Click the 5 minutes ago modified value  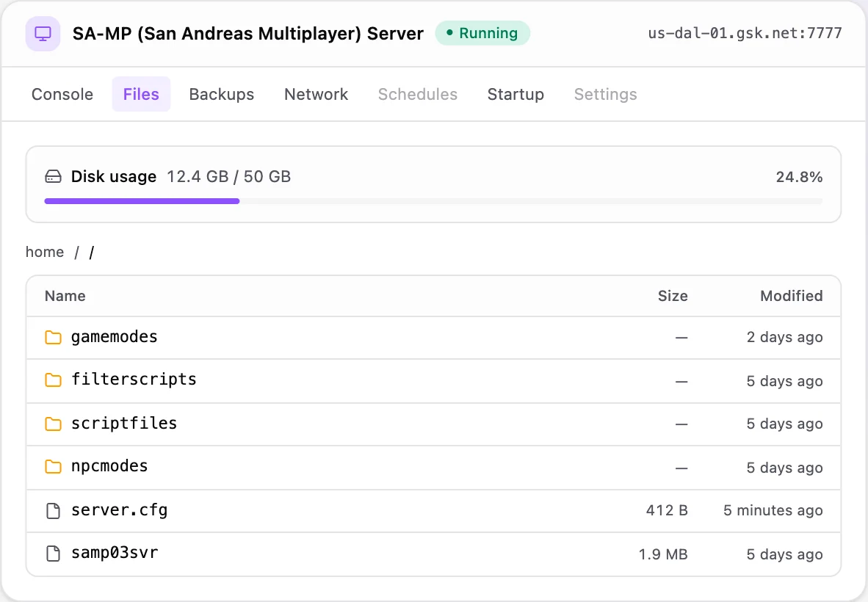(x=773, y=511)
